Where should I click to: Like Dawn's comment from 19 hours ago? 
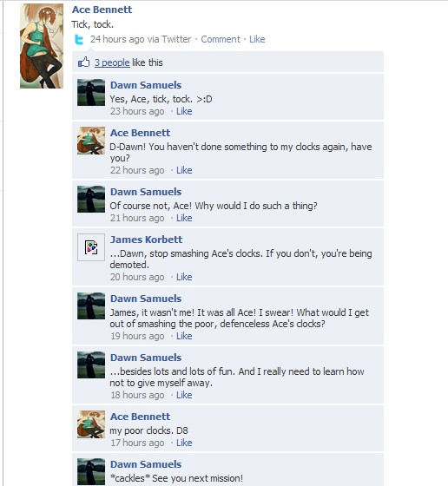[184, 336]
